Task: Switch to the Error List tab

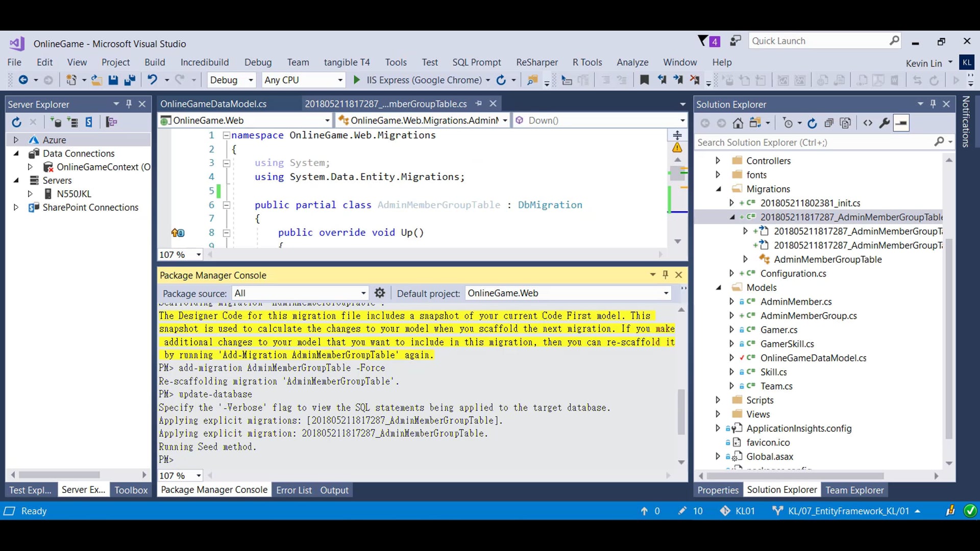Action: coord(293,490)
